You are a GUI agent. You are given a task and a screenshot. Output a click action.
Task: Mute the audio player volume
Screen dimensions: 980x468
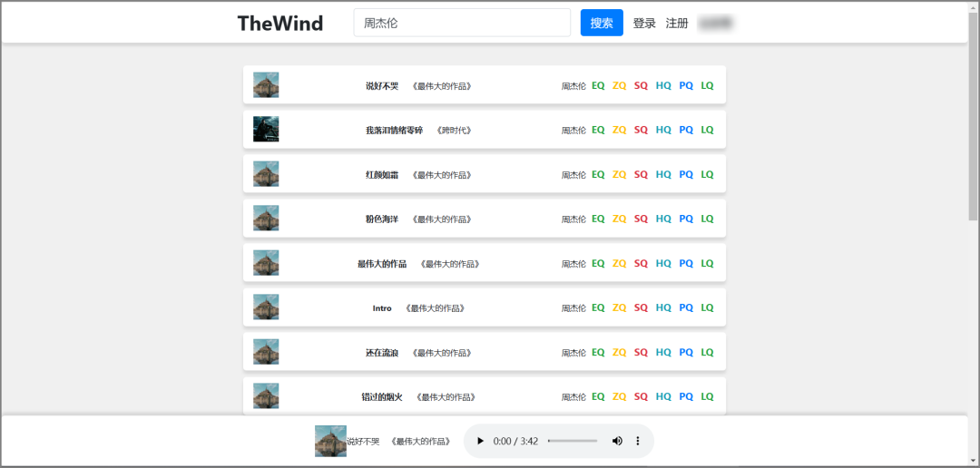pos(617,441)
